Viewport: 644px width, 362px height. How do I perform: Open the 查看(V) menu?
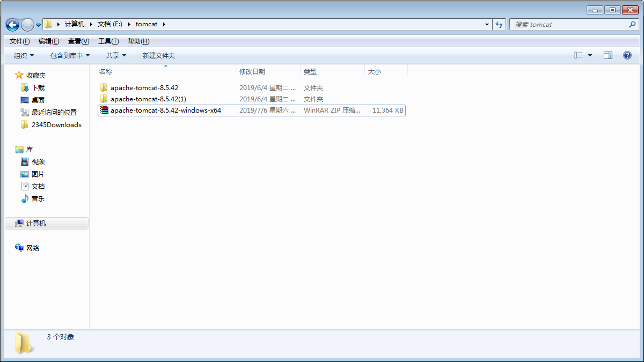click(x=78, y=41)
